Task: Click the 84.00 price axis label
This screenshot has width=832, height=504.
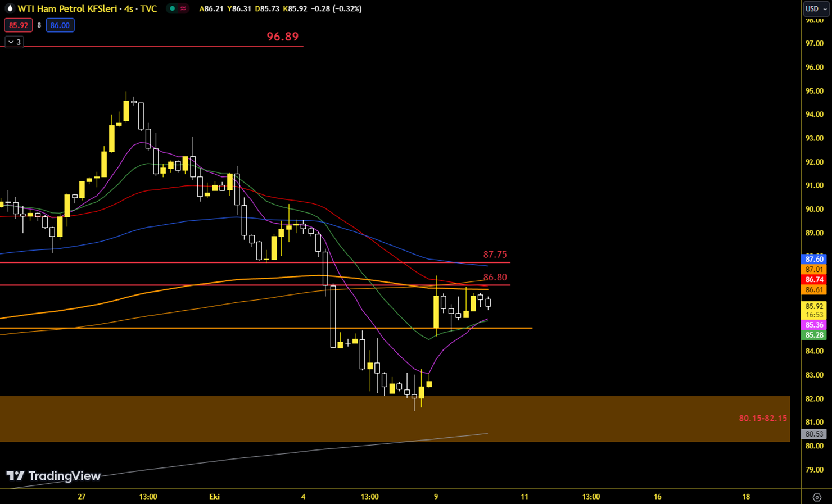Action: click(814, 351)
